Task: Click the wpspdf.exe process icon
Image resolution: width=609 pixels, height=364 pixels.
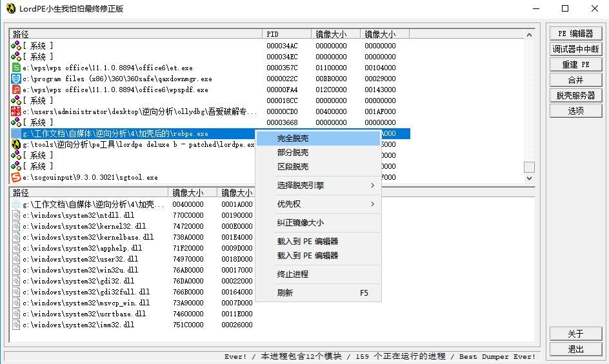Action: point(16,90)
